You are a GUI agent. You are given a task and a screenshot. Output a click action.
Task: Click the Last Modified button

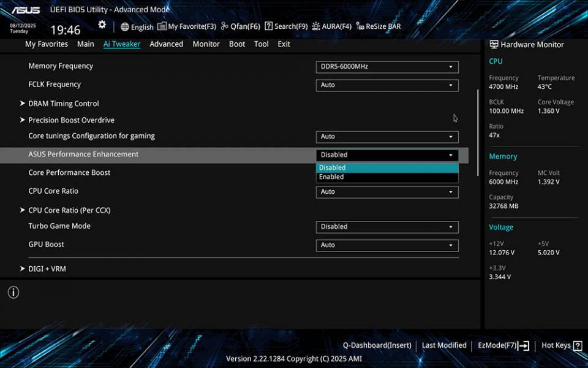(444, 345)
